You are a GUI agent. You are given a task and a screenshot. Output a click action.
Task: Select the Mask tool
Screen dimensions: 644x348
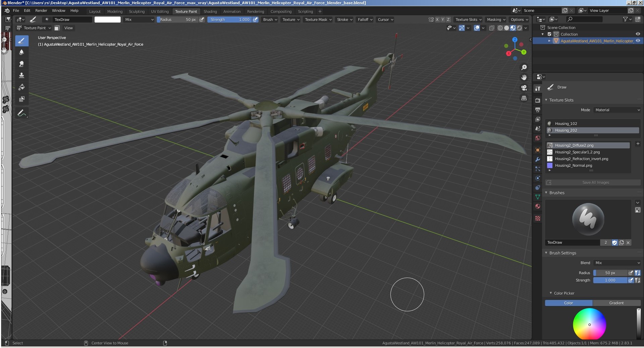click(x=21, y=99)
